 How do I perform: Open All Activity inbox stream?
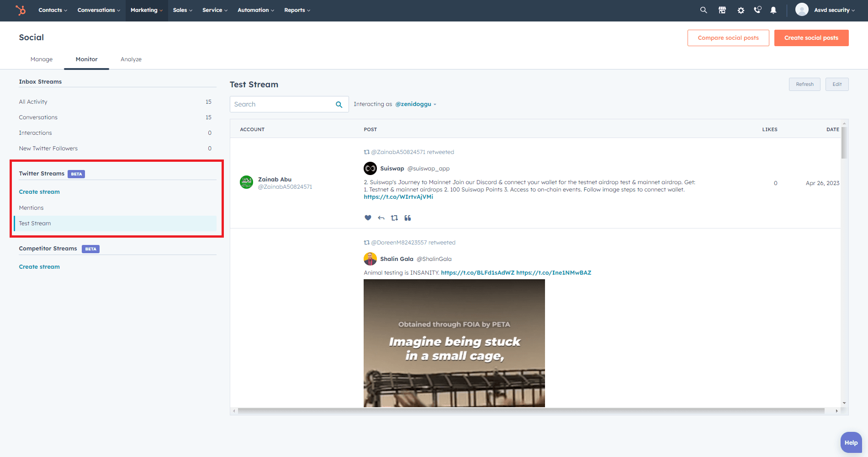pyautogui.click(x=115, y=102)
